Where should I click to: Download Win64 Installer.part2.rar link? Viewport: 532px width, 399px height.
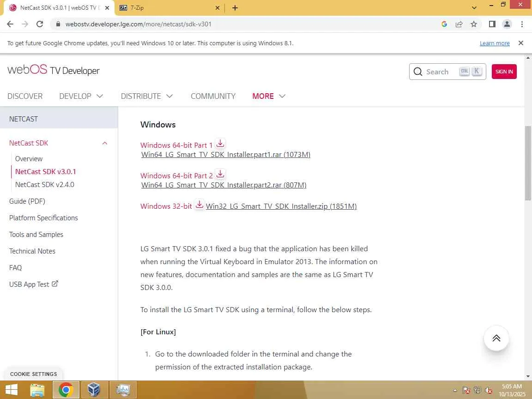click(x=224, y=185)
